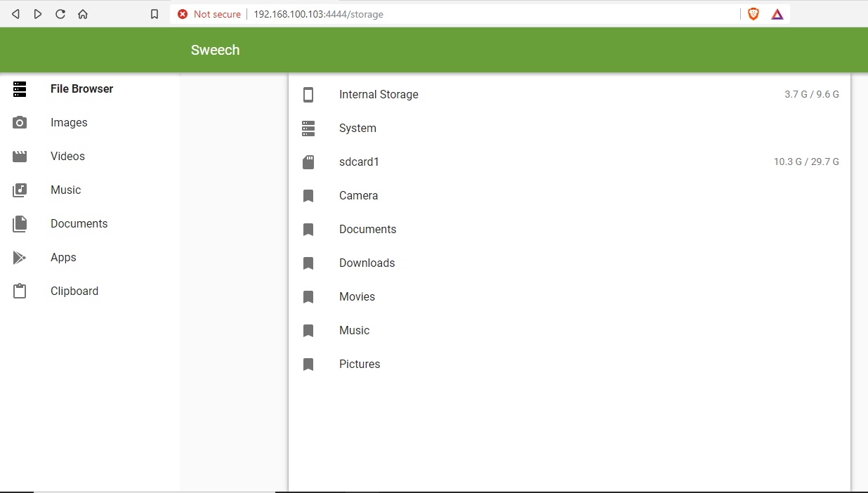Viewport: 868px width, 493px height.
Task: Open the Movies folder shortcut
Action: [x=570, y=297]
